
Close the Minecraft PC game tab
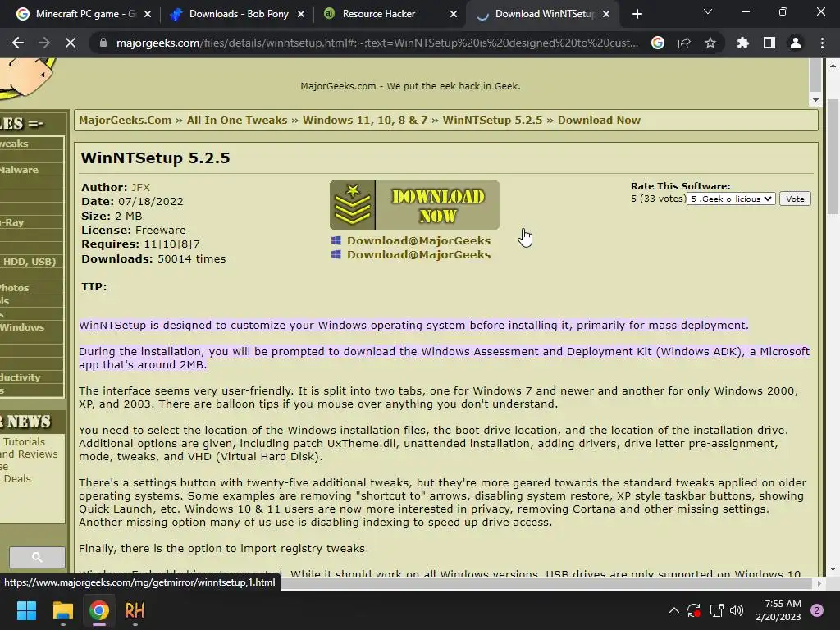point(148,14)
